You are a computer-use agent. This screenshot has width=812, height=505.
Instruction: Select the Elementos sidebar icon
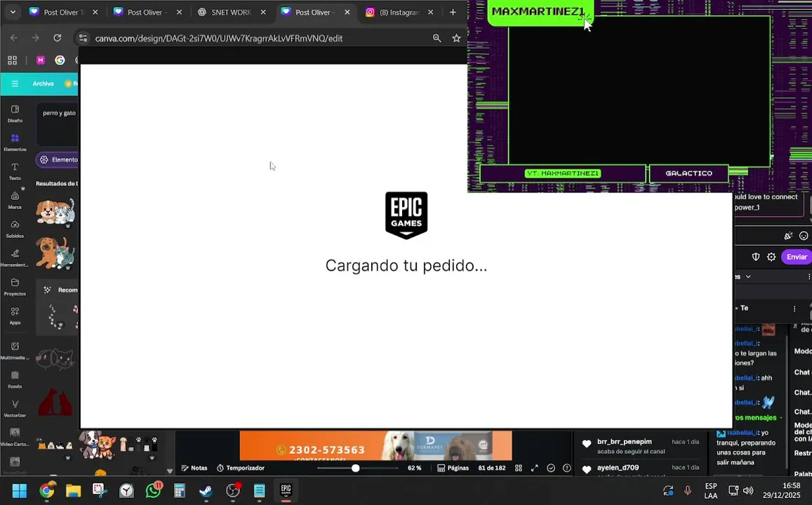click(x=15, y=143)
